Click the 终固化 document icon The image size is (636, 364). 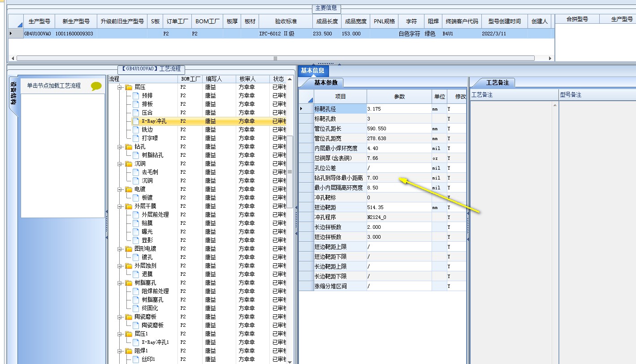point(136,308)
